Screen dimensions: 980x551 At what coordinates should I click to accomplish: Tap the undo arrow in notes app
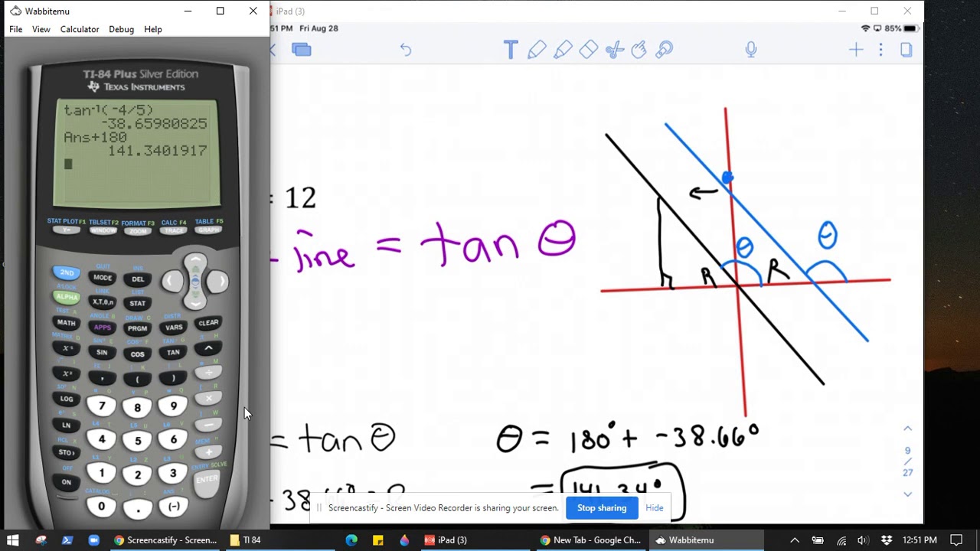[406, 50]
